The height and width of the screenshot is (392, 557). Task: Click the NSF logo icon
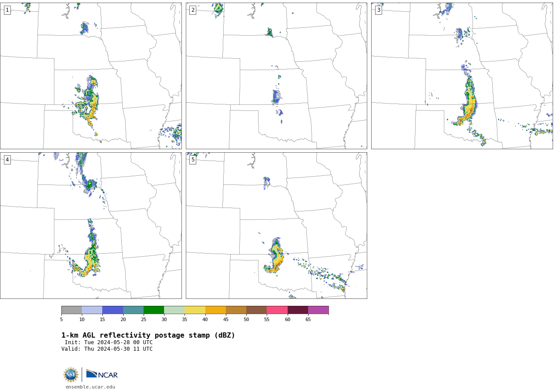71,375
